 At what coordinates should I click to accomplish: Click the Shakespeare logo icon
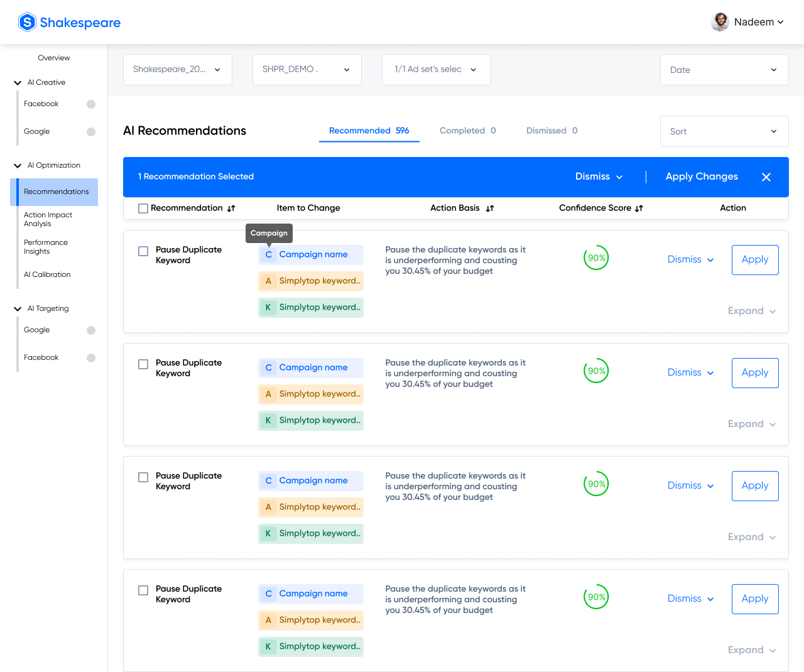[x=26, y=21]
